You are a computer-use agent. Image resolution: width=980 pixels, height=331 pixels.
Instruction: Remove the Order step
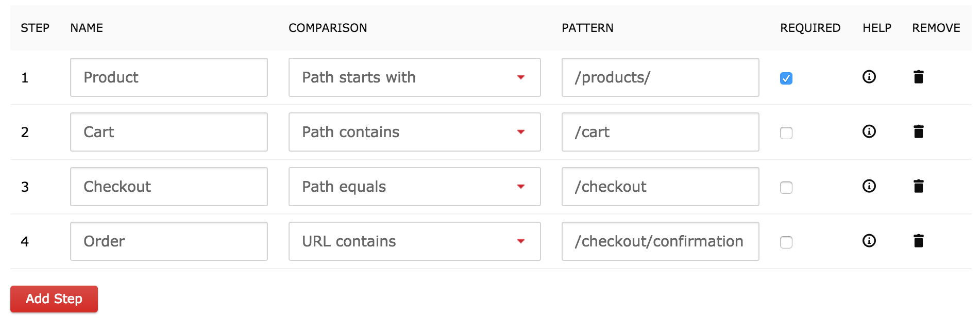click(x=919, y=241)
